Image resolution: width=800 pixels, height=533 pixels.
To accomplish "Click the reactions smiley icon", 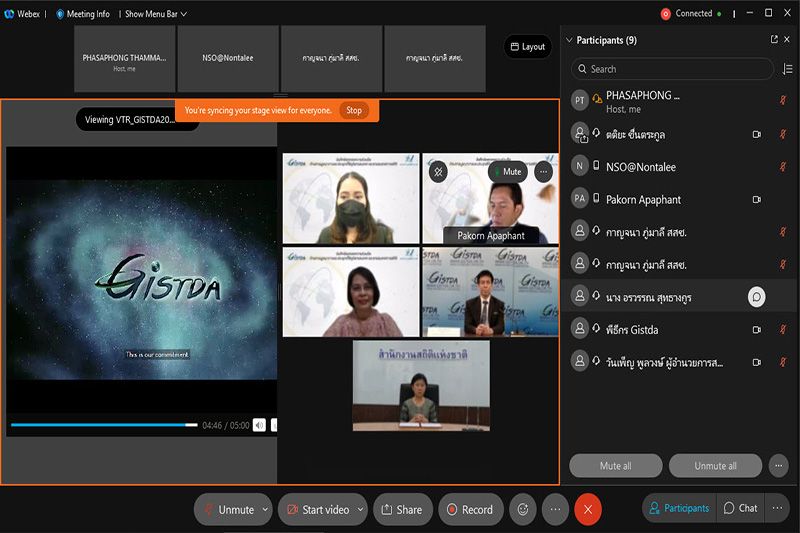I will 521,509.
